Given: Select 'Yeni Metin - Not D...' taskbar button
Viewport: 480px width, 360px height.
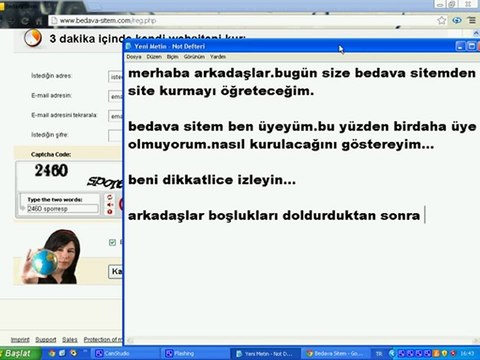Looking at the screenshot, I should point(265,353).
